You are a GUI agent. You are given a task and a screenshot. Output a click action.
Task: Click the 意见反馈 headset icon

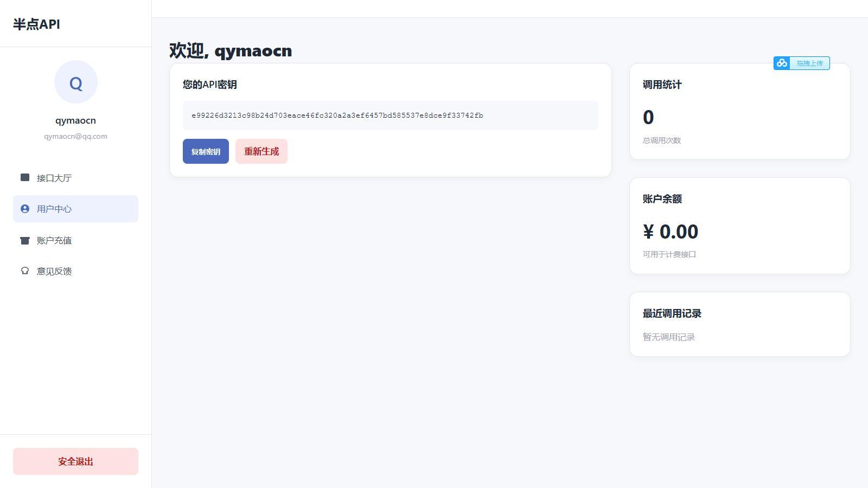[x=25, y=271]
